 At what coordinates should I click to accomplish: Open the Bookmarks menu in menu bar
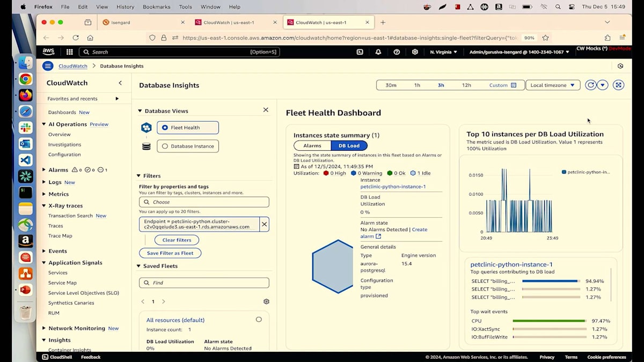pos(155,7)
